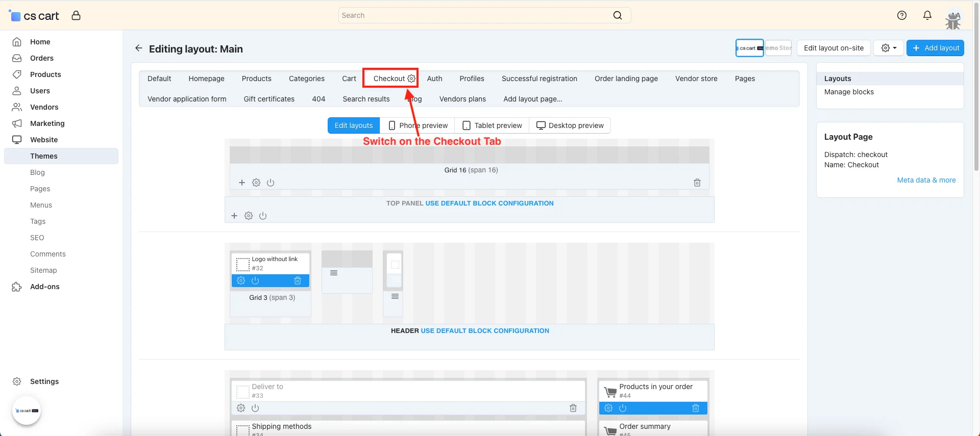Add a block to Grid 16
980x436 pixels.
coord(242,183)
